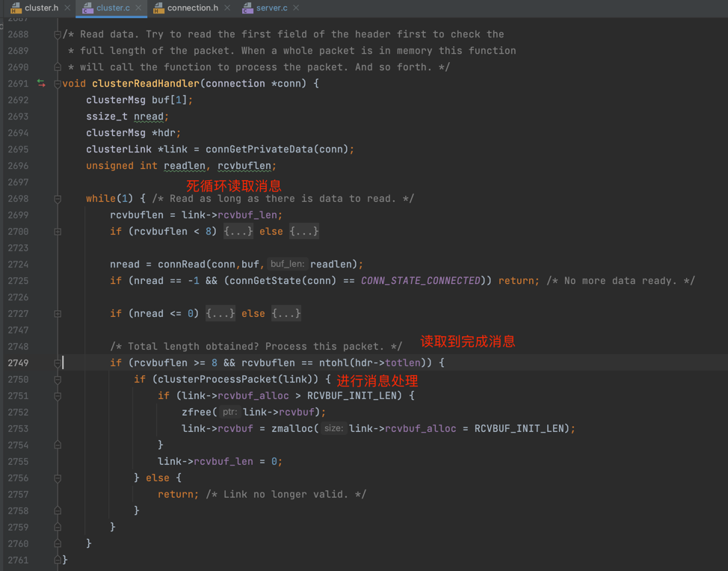Viewport: 728px width, 571px height.
Task: Click line number 2691 in the gutter
Action: (x=18, y=84)
